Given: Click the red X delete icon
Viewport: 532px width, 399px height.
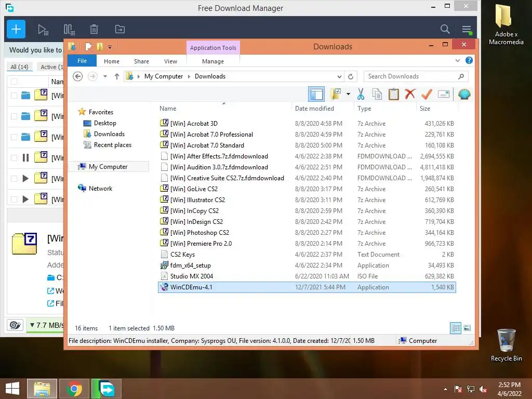Looking at the screenshot, I should click(x=410, y=94).
